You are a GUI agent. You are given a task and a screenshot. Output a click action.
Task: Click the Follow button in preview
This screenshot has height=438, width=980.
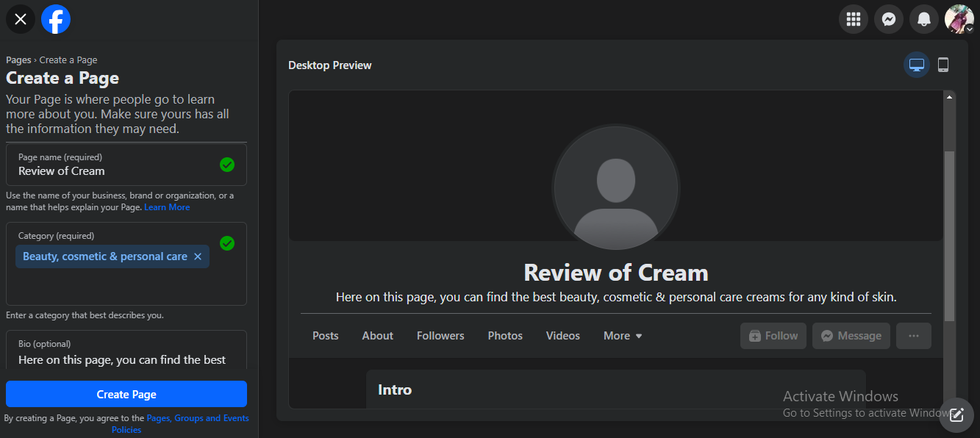pyautogui.click(x=773, y=336)
